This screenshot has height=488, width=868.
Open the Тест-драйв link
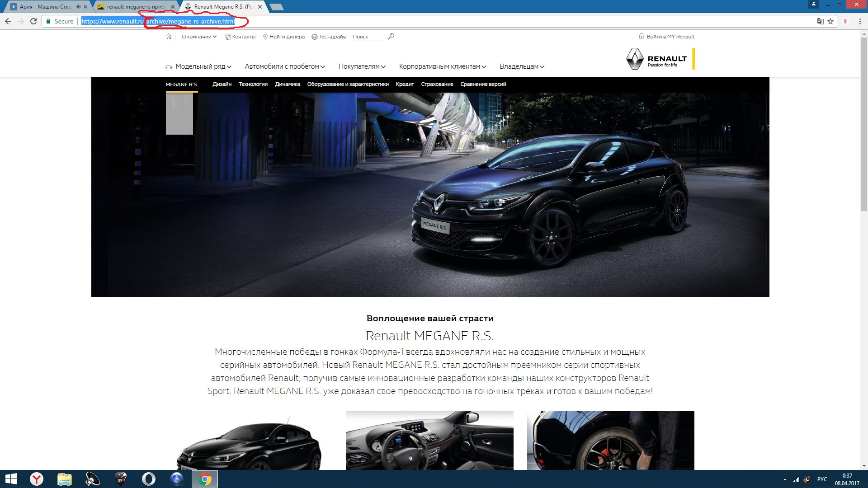click(x=329, y=37)
